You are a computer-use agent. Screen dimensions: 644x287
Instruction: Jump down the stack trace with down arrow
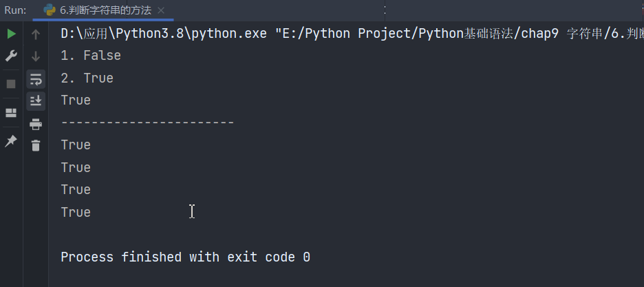[x=36, y=56]
